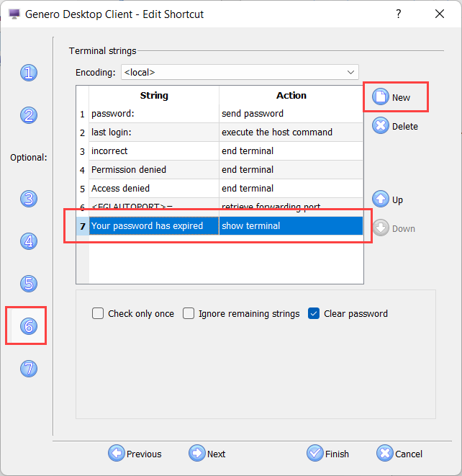The image size is (462, 476).
Task: Go to wizard step 5
Action: point(29,284)
